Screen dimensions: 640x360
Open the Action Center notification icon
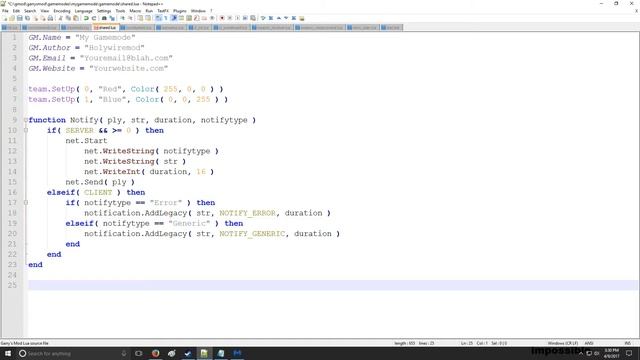629,353
